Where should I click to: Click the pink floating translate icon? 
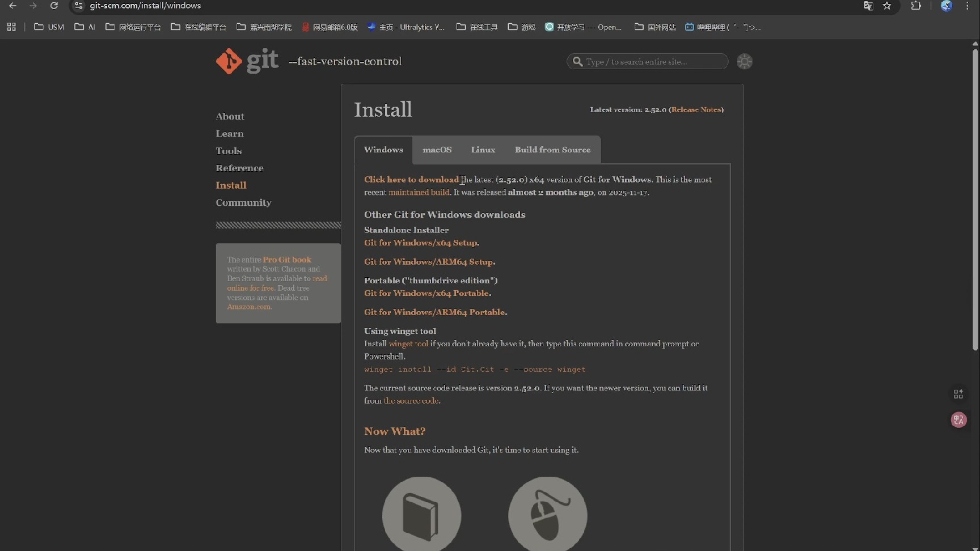click(x=958, y=419)
